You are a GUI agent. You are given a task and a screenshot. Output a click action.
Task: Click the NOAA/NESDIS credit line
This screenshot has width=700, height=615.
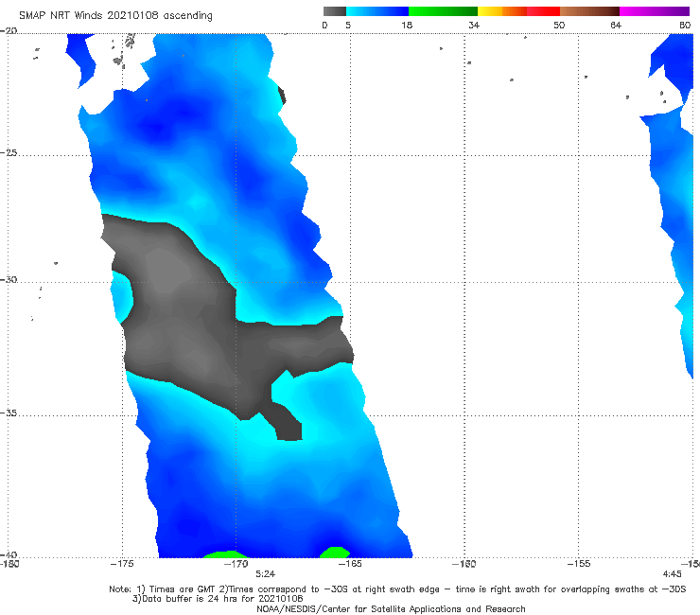click(x=391, y=609)
